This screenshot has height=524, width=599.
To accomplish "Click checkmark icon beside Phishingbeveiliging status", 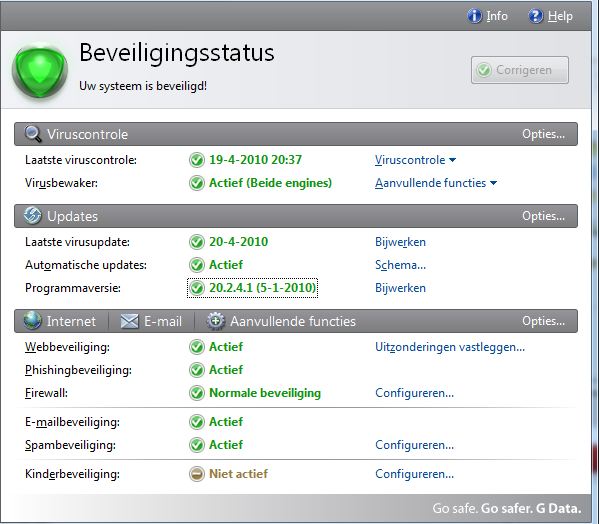I will tap(197, 370).
